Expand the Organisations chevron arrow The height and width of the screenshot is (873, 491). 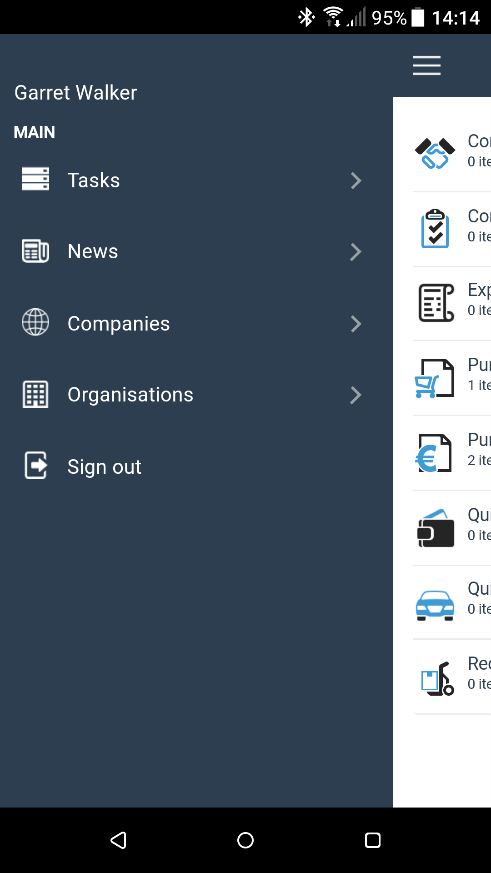[356, 395]
